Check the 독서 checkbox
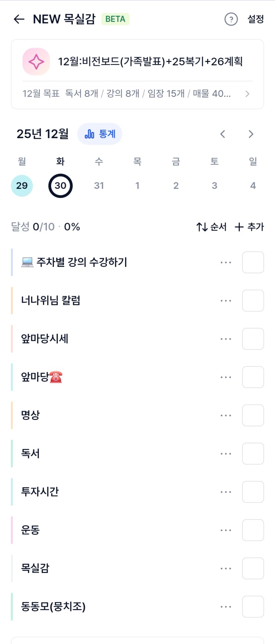This screenshot has height=644, width=275. pos(253,453)
